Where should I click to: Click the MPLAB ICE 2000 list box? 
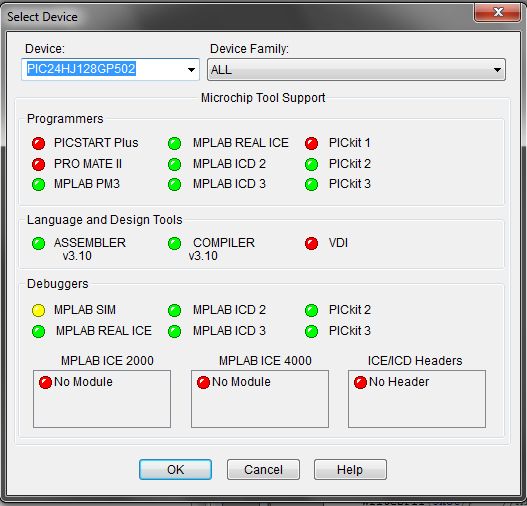tap(102, 399)
